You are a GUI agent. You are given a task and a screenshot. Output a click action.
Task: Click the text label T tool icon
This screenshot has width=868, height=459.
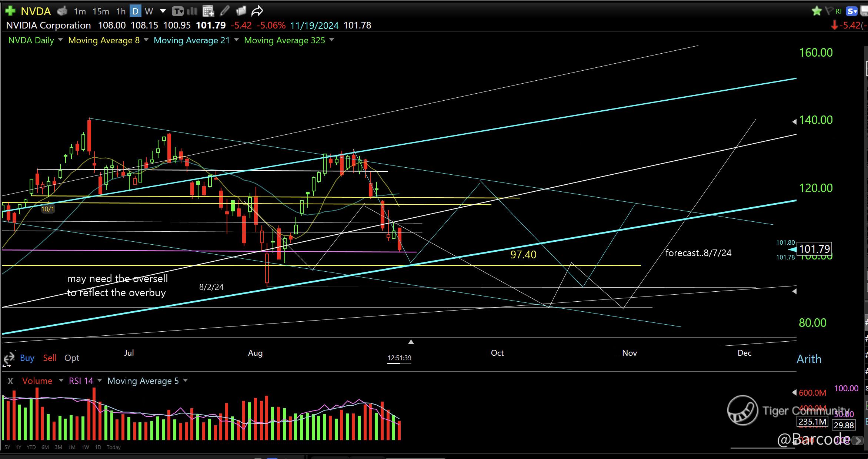178,11
